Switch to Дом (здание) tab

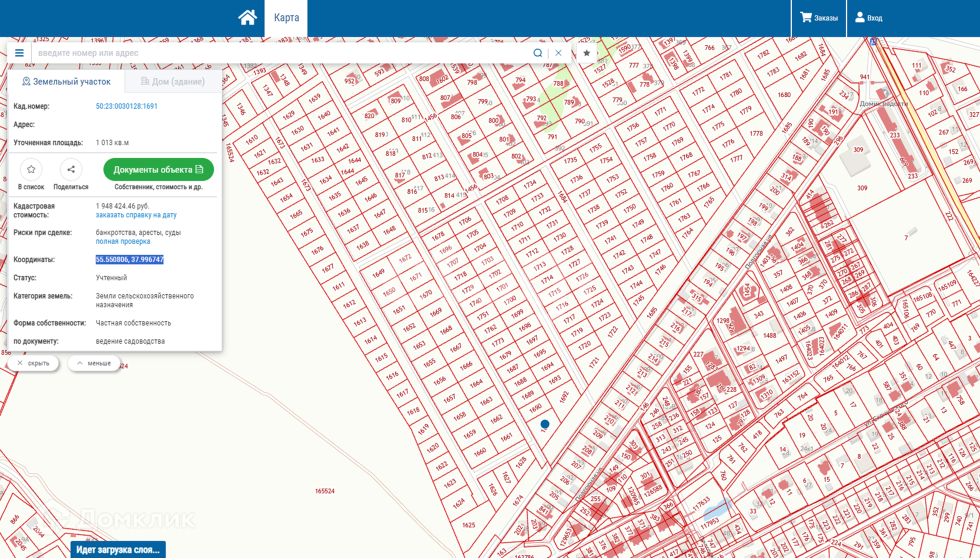tap(173, 82)
